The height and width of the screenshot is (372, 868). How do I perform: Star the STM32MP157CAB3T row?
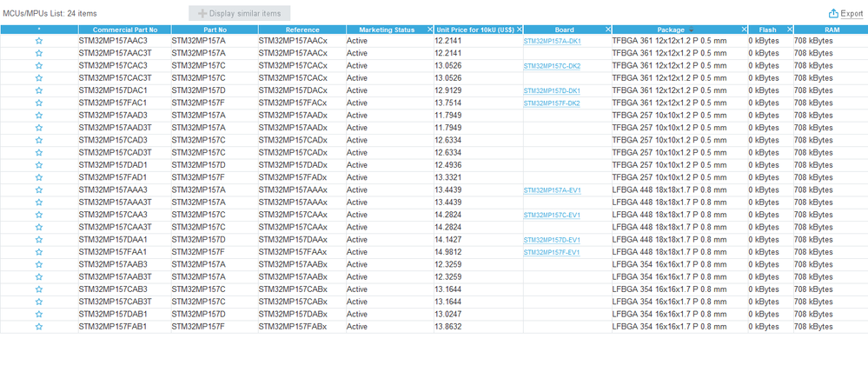click(39, 302)
